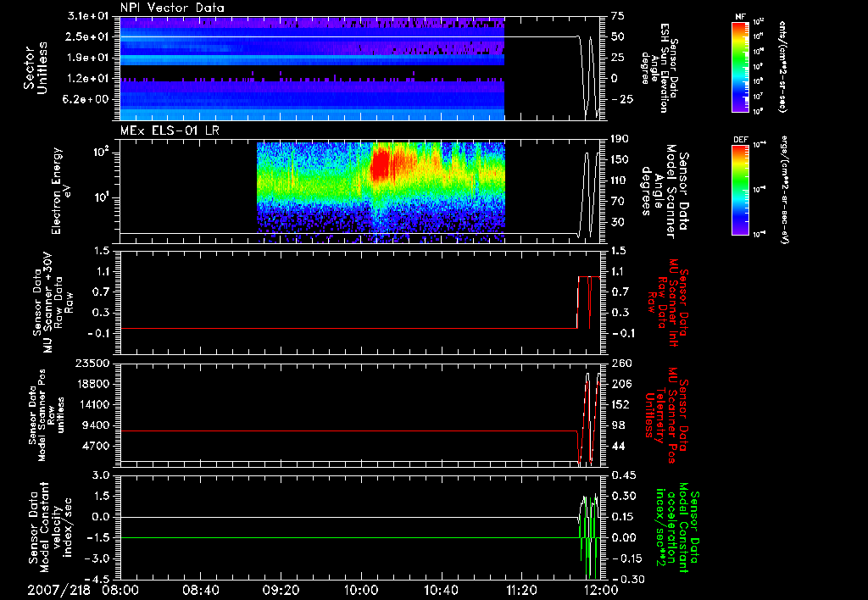868x600 pixels.
Task: Click the "11:20" time axis label
Action: pyautogui.click(x=521, y=591)
